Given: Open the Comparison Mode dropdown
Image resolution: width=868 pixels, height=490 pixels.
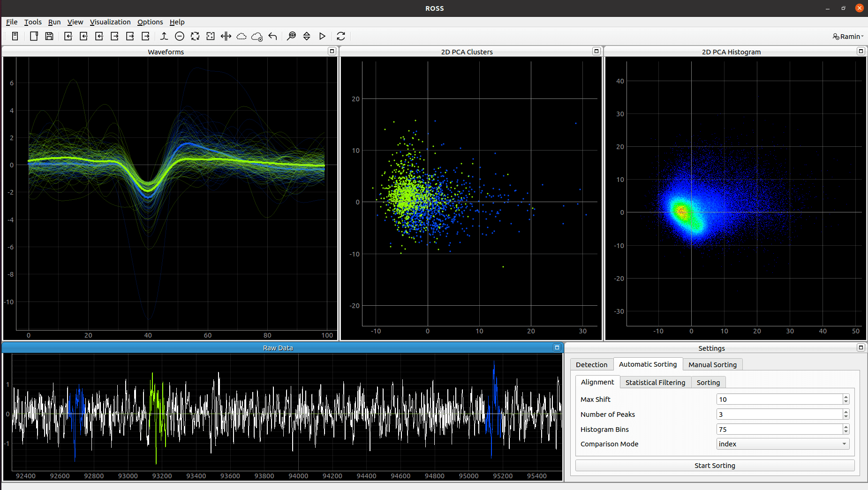Looking at the screenshot, I should (x=783, y=444).
